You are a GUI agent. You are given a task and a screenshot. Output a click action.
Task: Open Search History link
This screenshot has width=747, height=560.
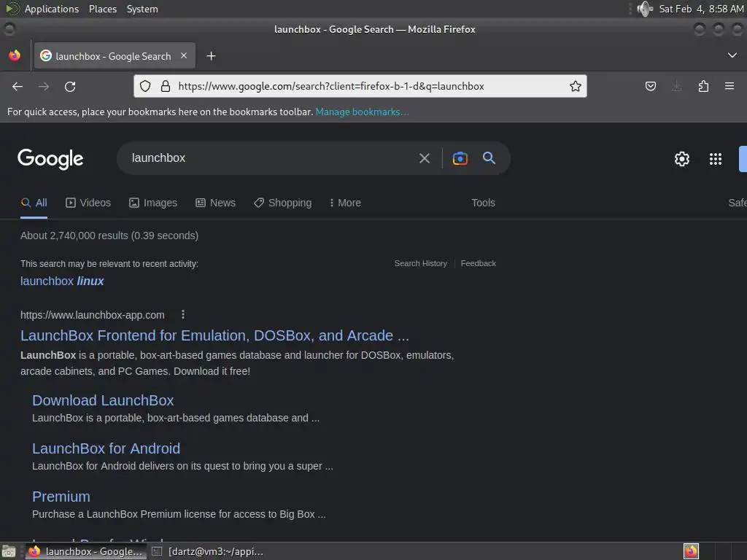pos(421,263)
